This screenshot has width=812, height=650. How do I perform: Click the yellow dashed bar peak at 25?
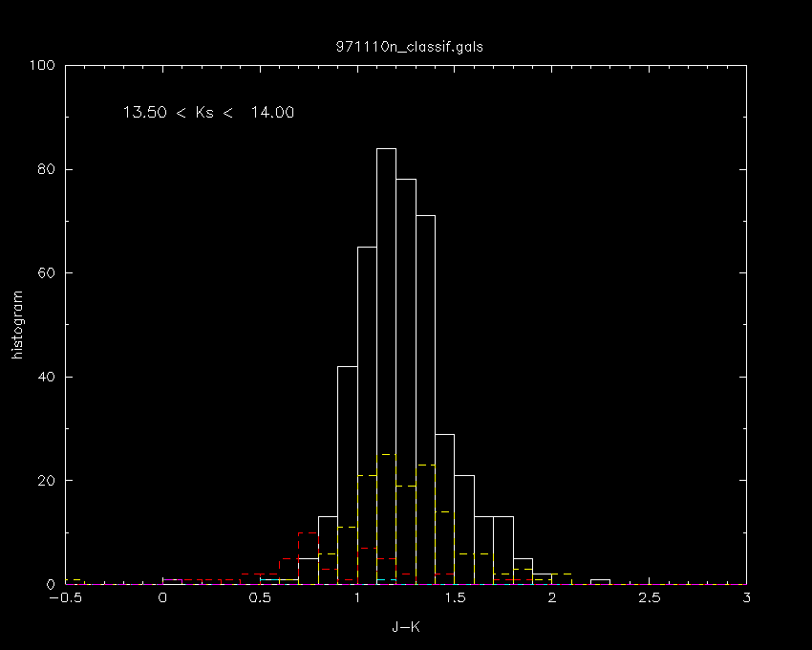(386, 455)
